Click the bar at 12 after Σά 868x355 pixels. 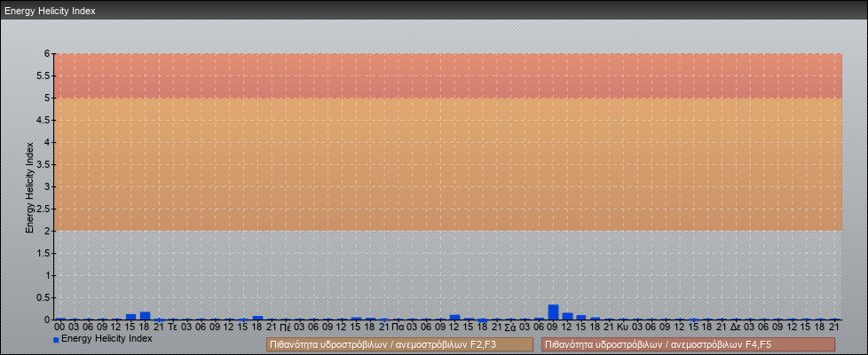[567, 316]
